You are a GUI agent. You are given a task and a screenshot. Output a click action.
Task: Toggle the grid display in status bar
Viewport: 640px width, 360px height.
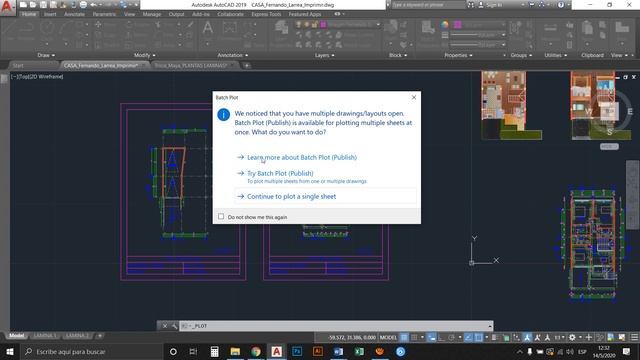[404, 337]
